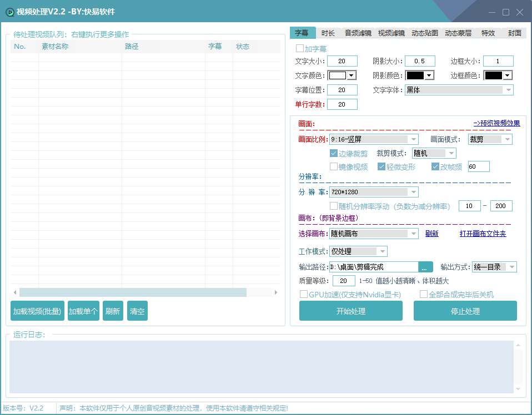This screenshot has height=415, width=532.
Task: Click the log panel scroll-down arrow
Action: coord(518,389)
